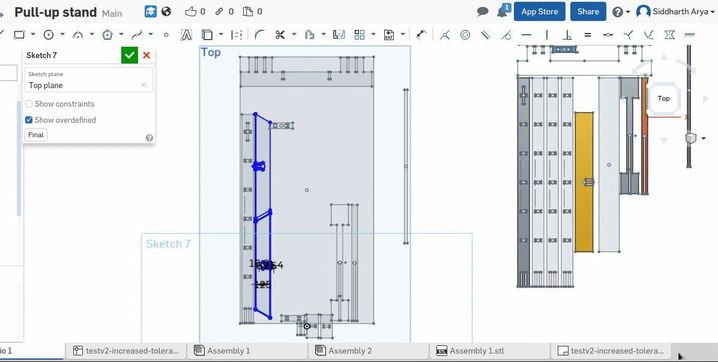Open the Trim tool dropdown arrow
718x362 pixels.
pyautogui.click(x=294, y=35)
